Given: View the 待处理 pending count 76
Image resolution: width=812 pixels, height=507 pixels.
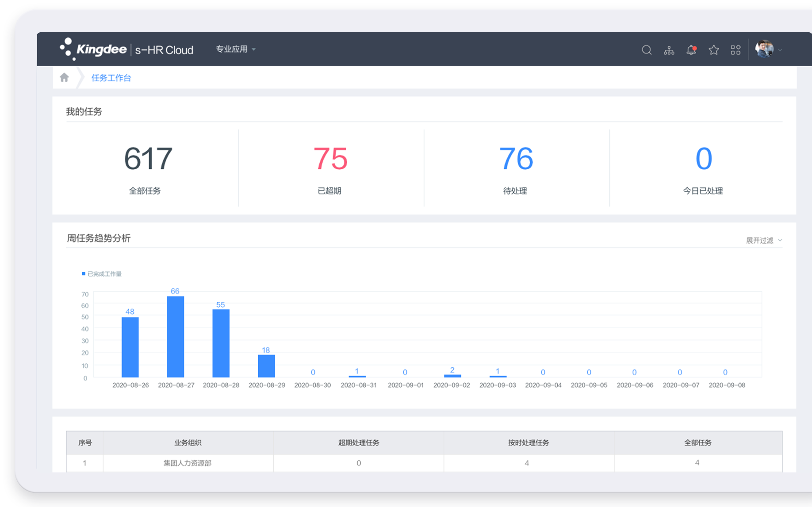Looking at the screenshot, I should click(516, 159).
